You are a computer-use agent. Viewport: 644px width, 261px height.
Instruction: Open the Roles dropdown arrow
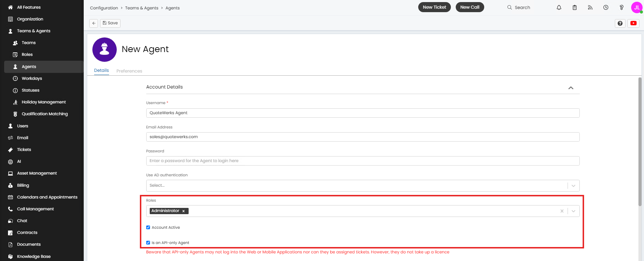[x=573, y=211]
